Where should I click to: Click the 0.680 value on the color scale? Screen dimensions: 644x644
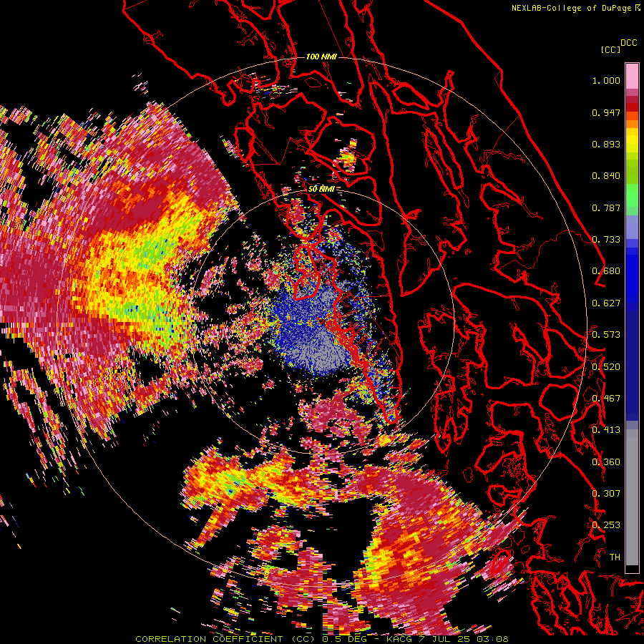606,271
